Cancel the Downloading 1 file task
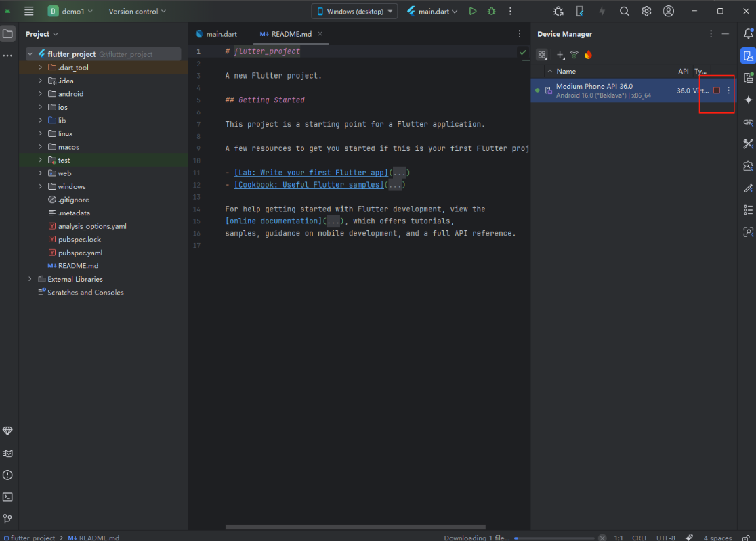This screenshot has width=756, height=541. tap(602, 538)
